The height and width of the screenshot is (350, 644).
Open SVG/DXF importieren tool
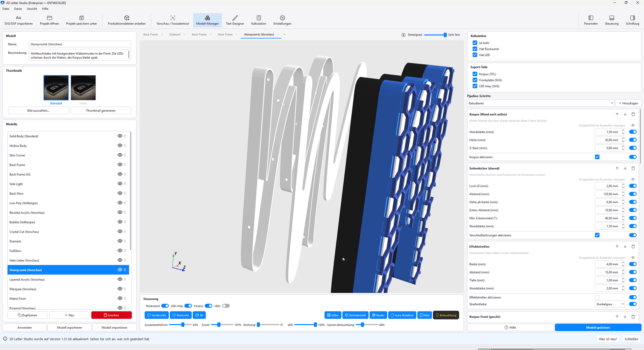click(x=19, y=20)
